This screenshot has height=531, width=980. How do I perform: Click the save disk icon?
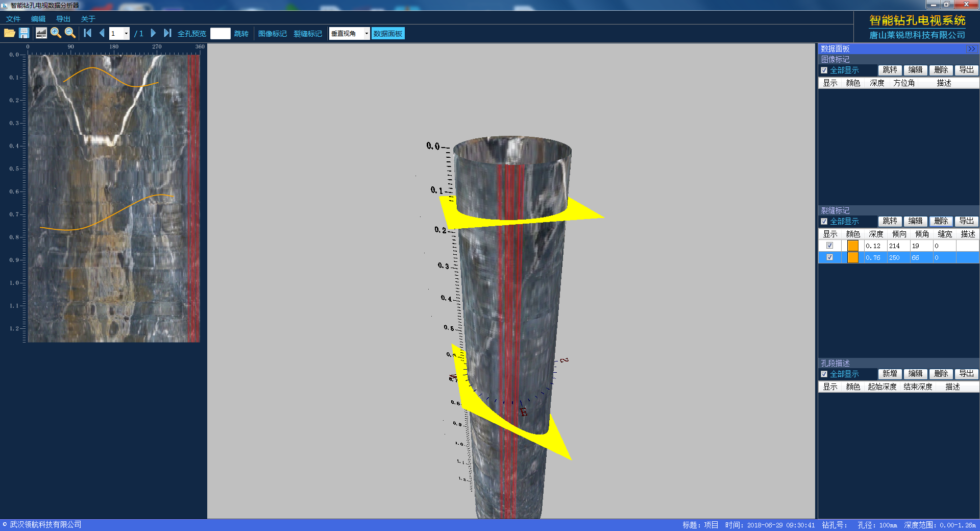24,33
